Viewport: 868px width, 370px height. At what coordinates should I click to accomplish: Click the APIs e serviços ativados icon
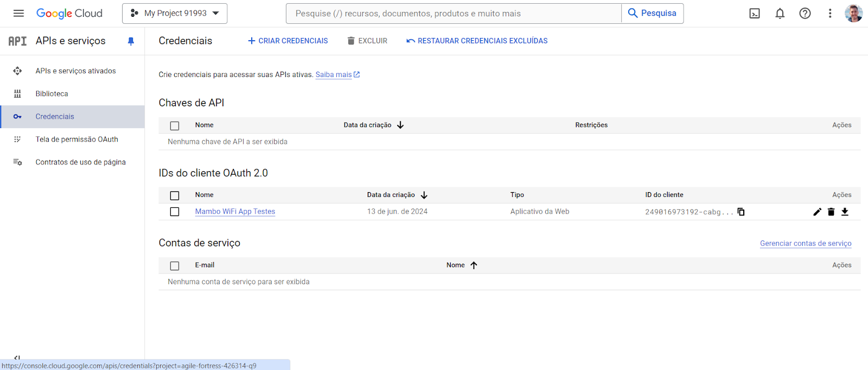click(x=17, y=71)
